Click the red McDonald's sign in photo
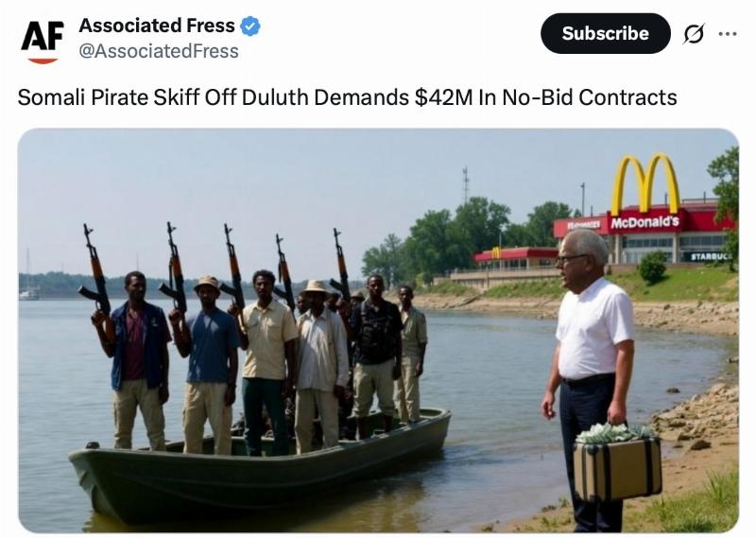The image size is (756, 538). (x=645, y=222)
